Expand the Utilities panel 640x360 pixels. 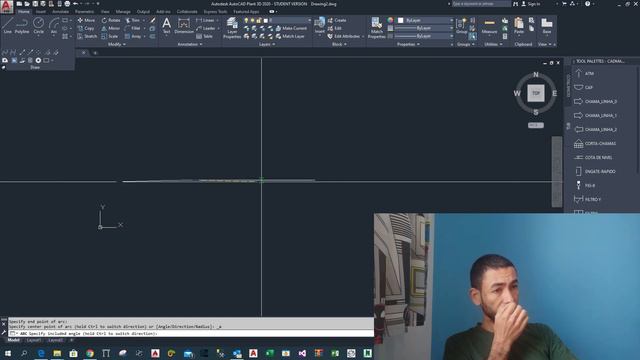[493, 44]
